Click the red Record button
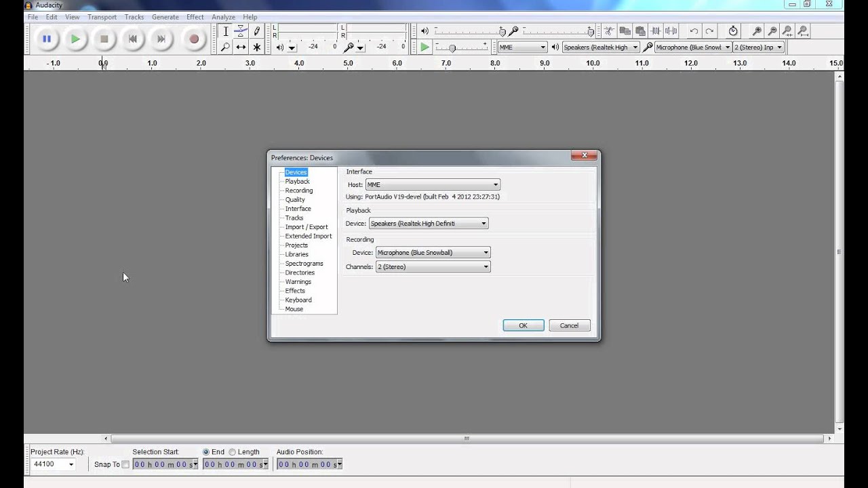 pyautogui.click(x=194, y=39)
